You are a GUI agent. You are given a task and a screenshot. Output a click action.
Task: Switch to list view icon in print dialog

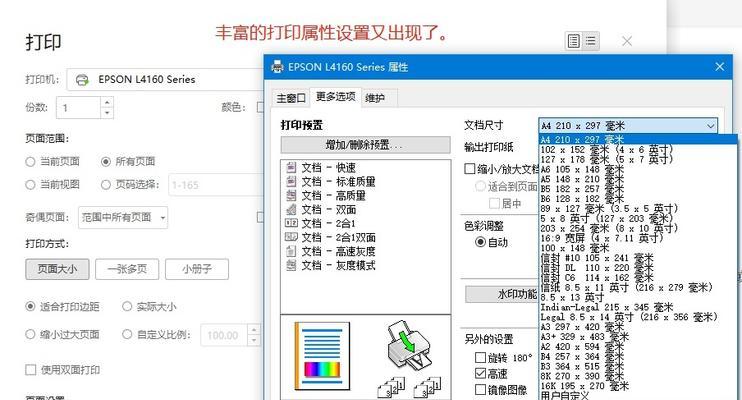[x=591, y=41]
